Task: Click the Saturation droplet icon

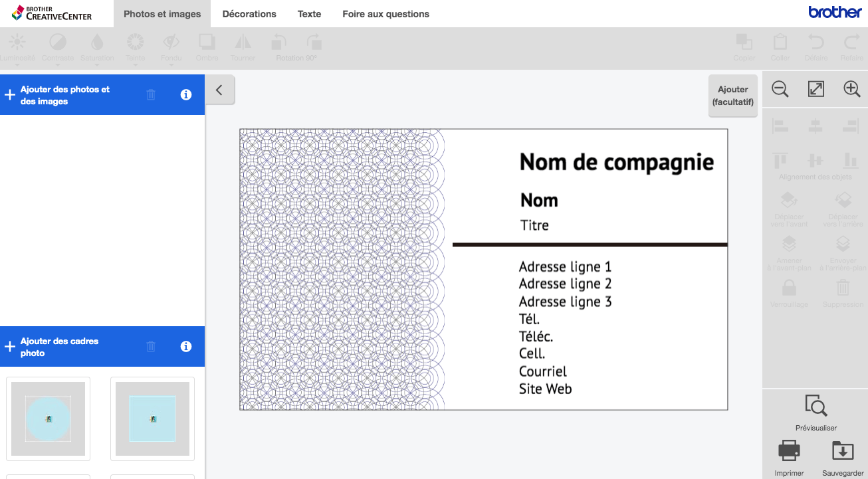Action: 97,43
